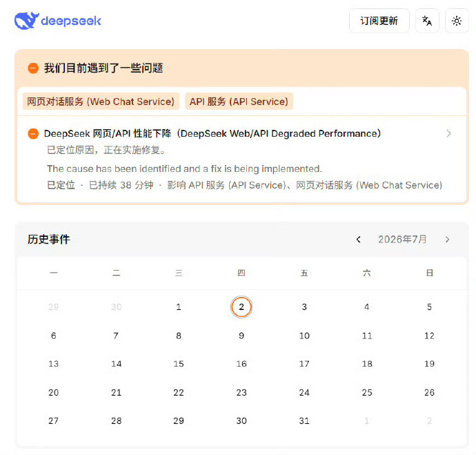Select July 1 in the calendar

[179, 307]
